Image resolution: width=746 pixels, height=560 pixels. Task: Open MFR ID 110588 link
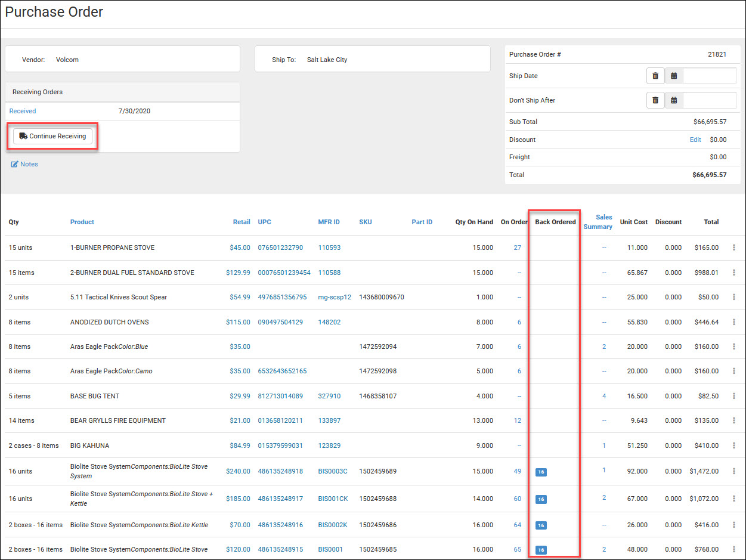(329, 273)
